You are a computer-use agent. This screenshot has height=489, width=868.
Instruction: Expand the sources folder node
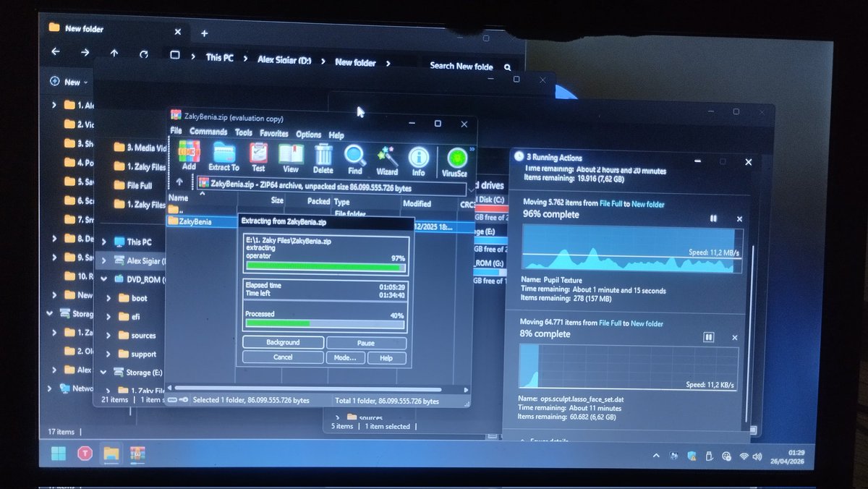[109, 336]
